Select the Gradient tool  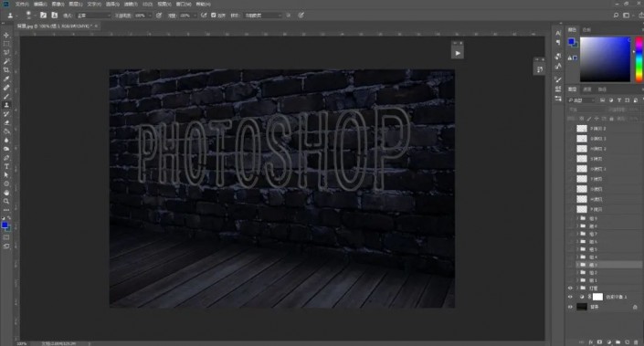click(x=6, y=131)
